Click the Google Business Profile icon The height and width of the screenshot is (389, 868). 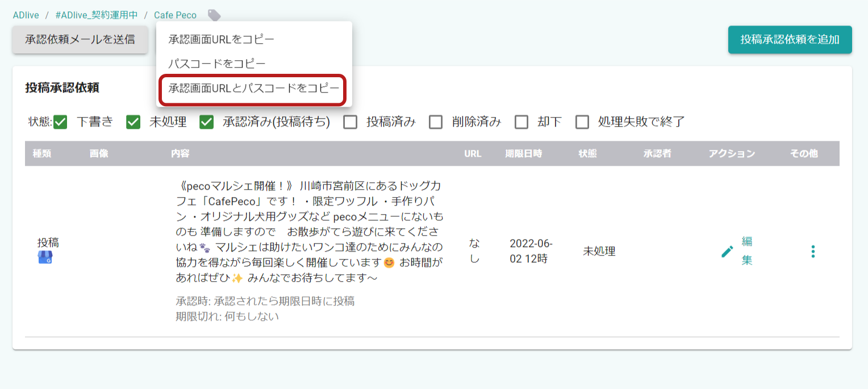pos(45,258)
